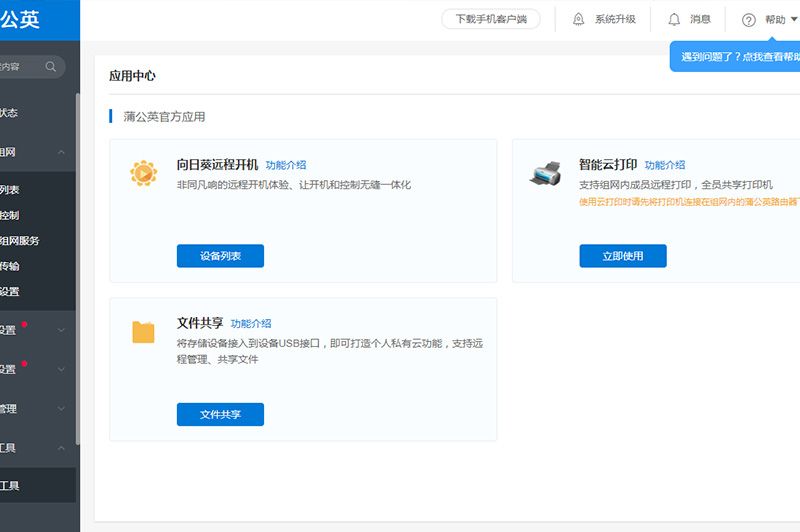800x532 pixels.
Task: Click the 下载手机客户端 button
Action: [x=490, y=19]
